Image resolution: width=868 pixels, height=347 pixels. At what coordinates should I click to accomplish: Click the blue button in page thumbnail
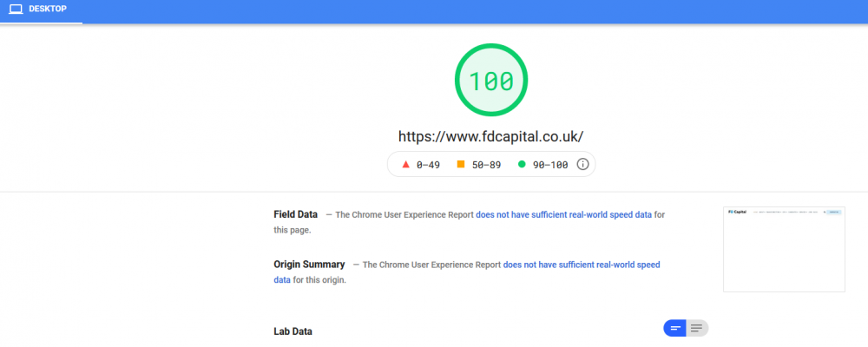coord(833,212)
